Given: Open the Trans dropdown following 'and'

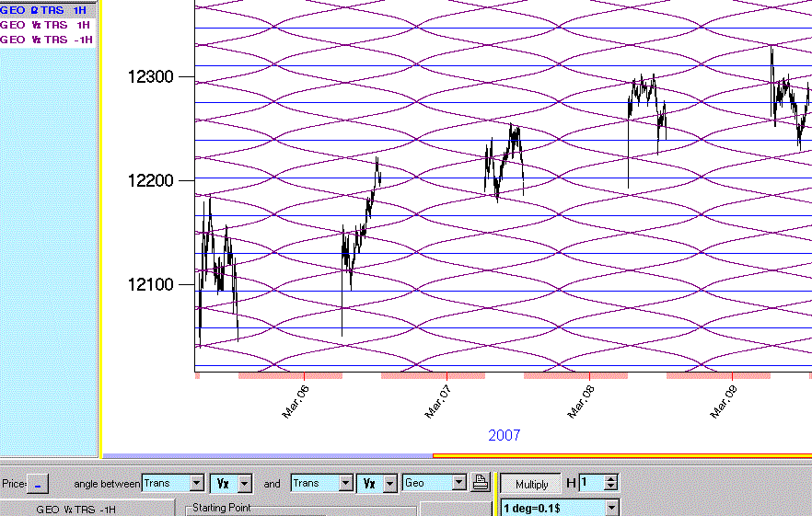Looking at the screenshot, I should (321, 483).
